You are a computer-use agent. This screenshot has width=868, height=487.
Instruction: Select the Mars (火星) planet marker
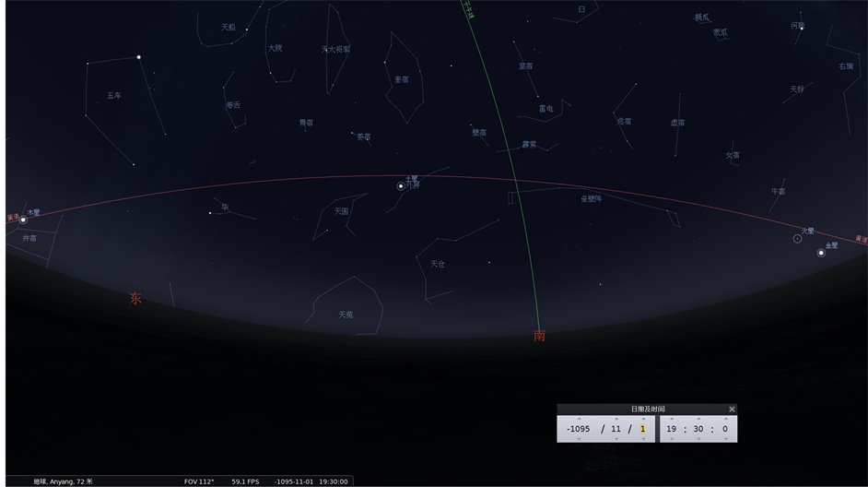tap(797, 239)
